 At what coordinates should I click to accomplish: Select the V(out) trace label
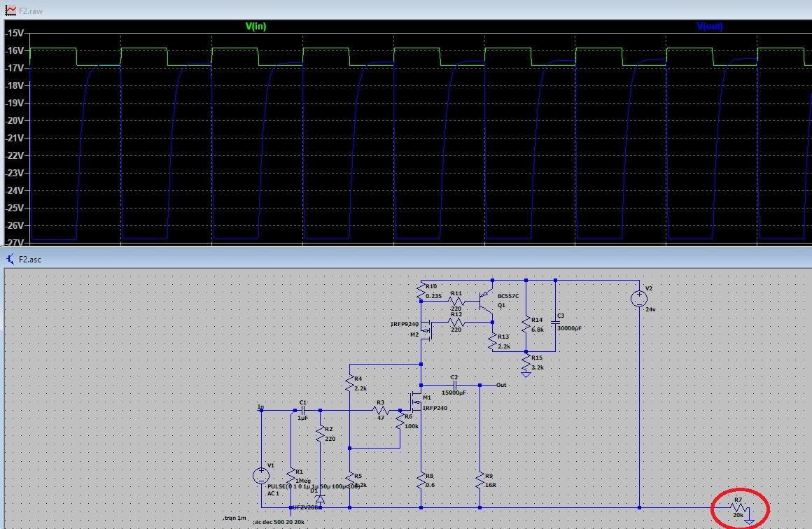pos(710,27)
